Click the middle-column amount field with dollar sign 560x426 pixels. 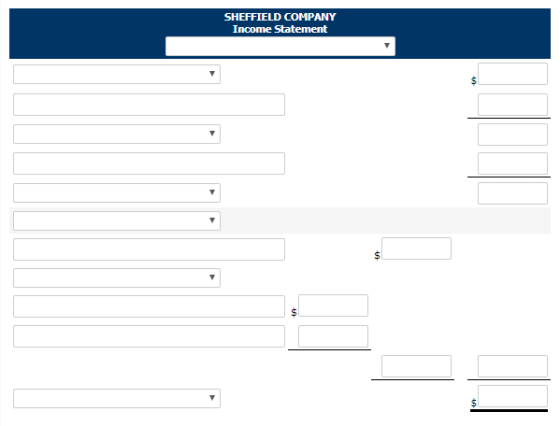pos(416,248)
